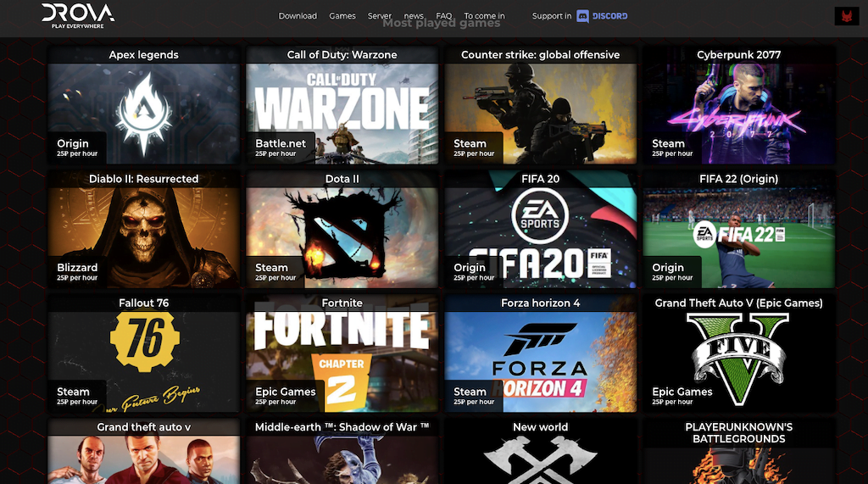868x484 pixels.
Task: Open the Dota II game card
Action: click(x=342, y=229)
